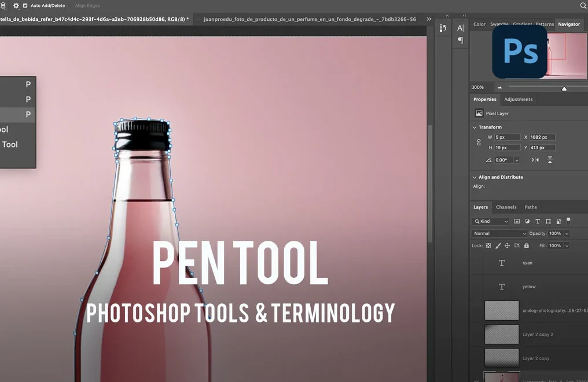The image size is (588, 382).
Task: Filter layers by type (T) icon
Action: (538, 221)
